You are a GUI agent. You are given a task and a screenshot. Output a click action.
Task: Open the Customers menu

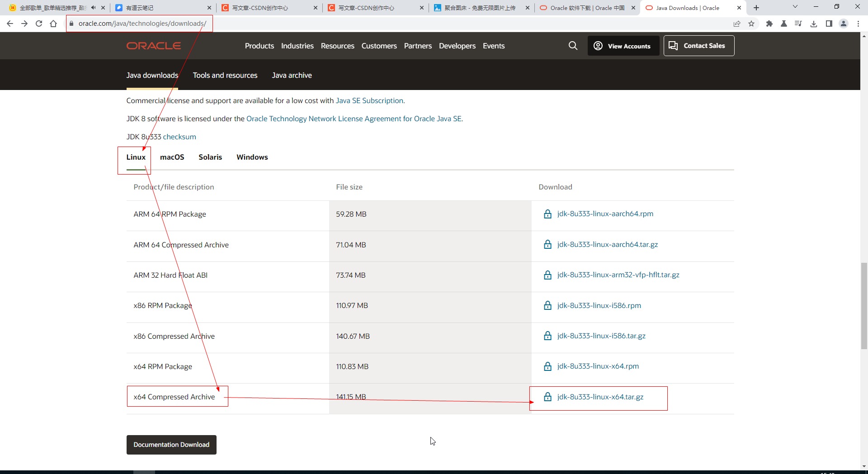tap(379, 46)
